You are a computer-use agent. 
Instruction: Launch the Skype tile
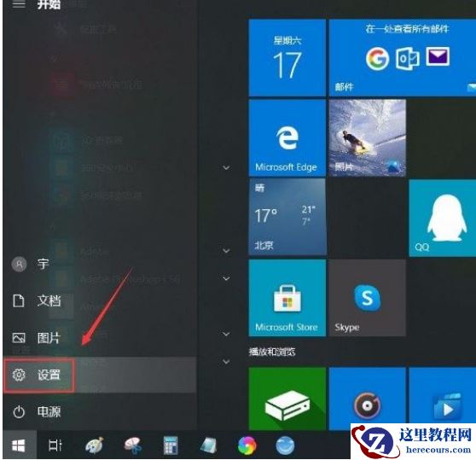[368, 298]
